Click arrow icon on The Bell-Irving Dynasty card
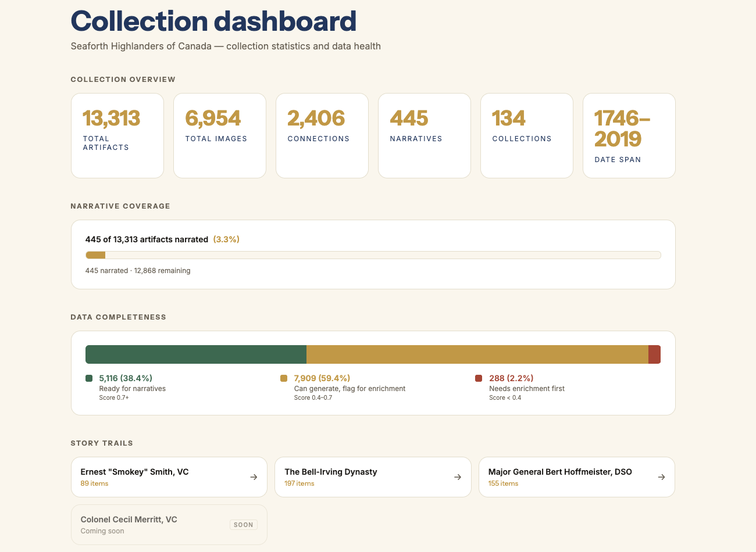756x552 pixels. point(458,477)
